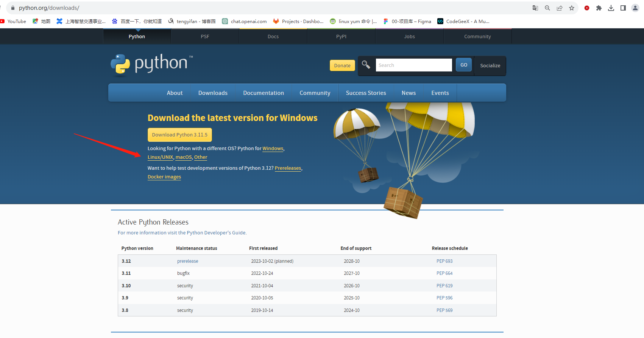Open the Projects Dashboard GitLab bookmark

point(298,22)
